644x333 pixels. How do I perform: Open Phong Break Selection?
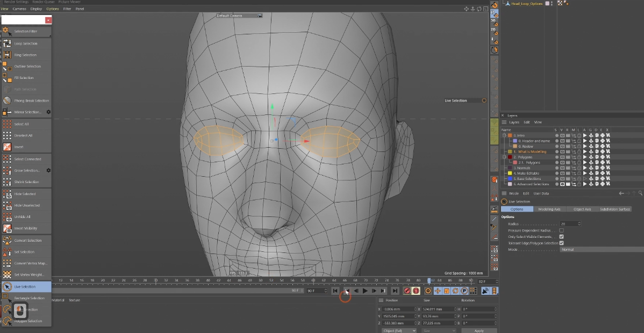(x=26, y=100)
